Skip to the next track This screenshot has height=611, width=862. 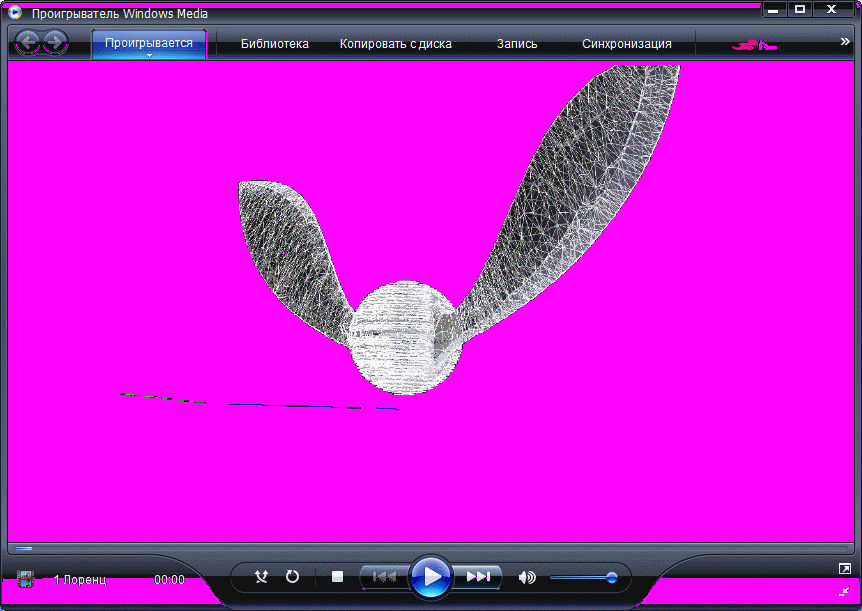tap(478, 577)
